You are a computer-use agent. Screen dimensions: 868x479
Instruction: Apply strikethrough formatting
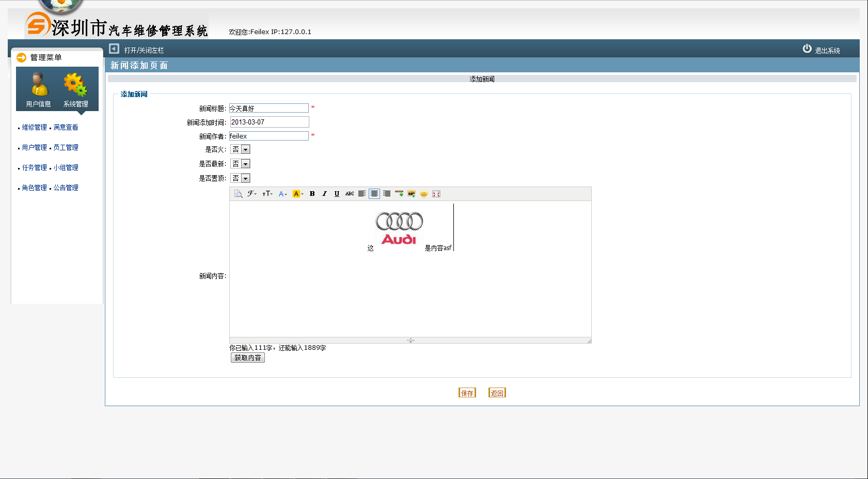pyautogui.click(x=350, y=194)
